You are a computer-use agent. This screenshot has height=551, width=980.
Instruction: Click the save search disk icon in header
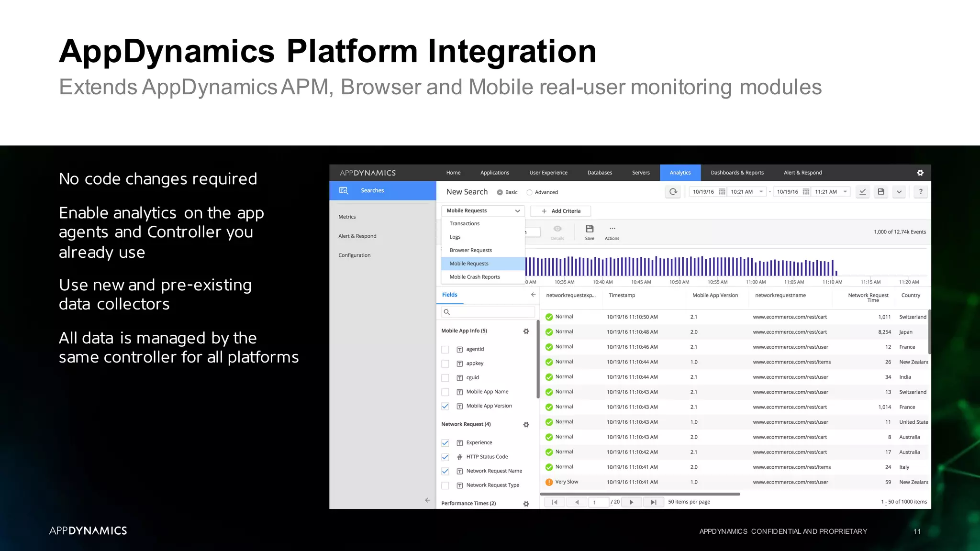(x=880, y=192)
